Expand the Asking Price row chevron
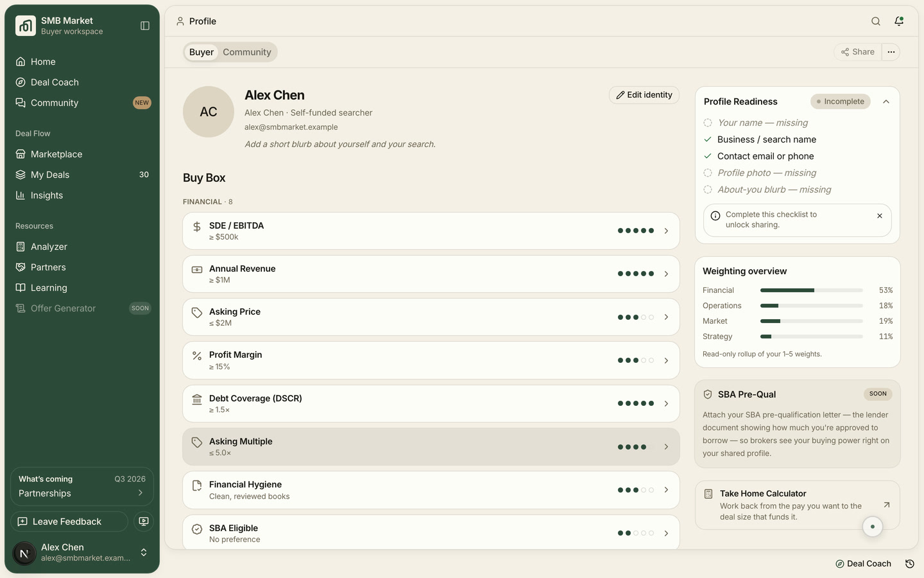 666,317
